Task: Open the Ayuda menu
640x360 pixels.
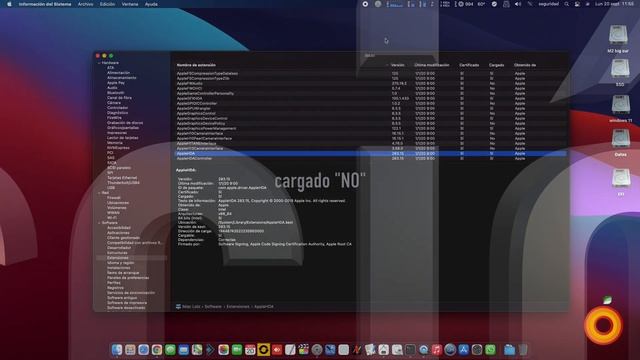Action: pyautogui.click(x=151, y=4)
